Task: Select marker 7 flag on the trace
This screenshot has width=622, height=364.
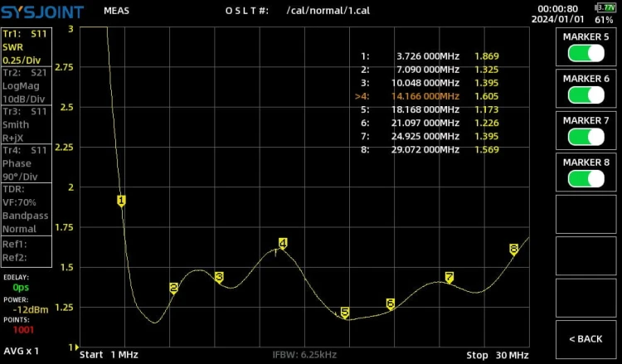Action: tap(449, 277)
